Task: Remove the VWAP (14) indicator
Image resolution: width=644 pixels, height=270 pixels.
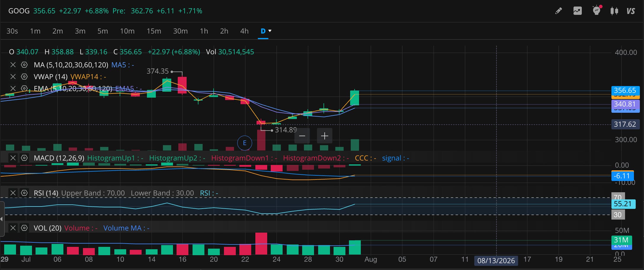Action: (x=13, y=77)
